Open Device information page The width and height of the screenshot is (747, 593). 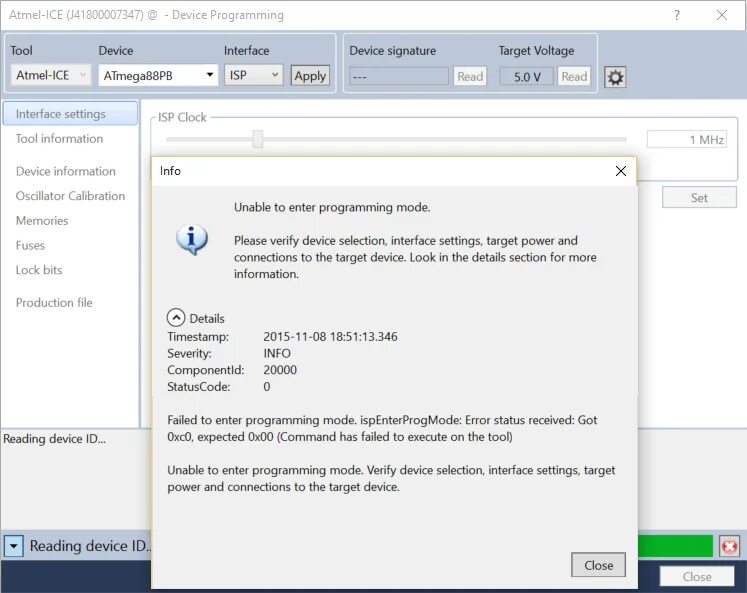(x=66, y=171)
